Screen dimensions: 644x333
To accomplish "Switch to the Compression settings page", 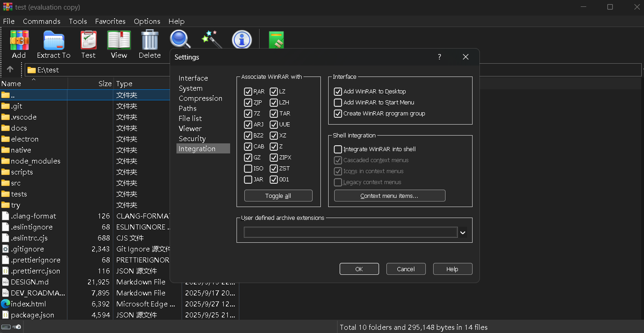I will 200,98.
